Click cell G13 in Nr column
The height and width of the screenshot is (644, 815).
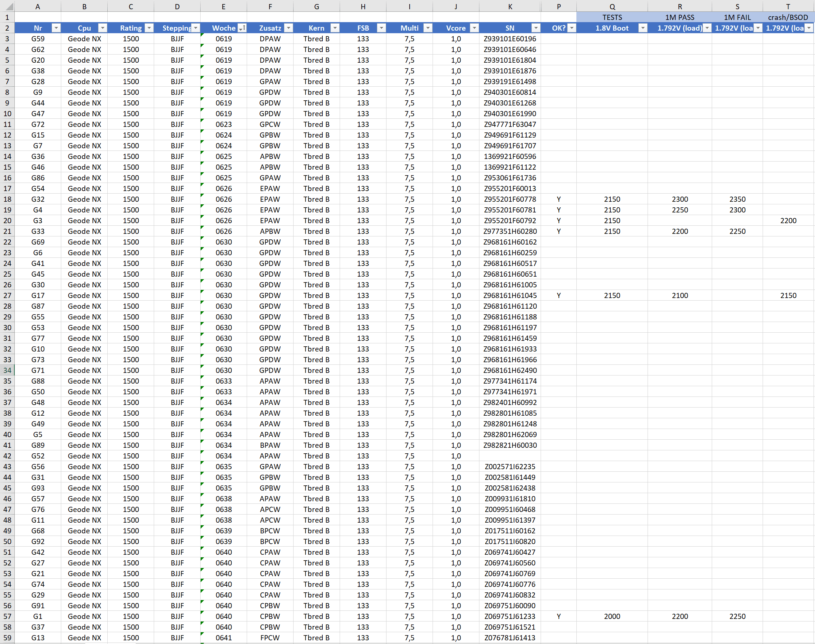38,638
